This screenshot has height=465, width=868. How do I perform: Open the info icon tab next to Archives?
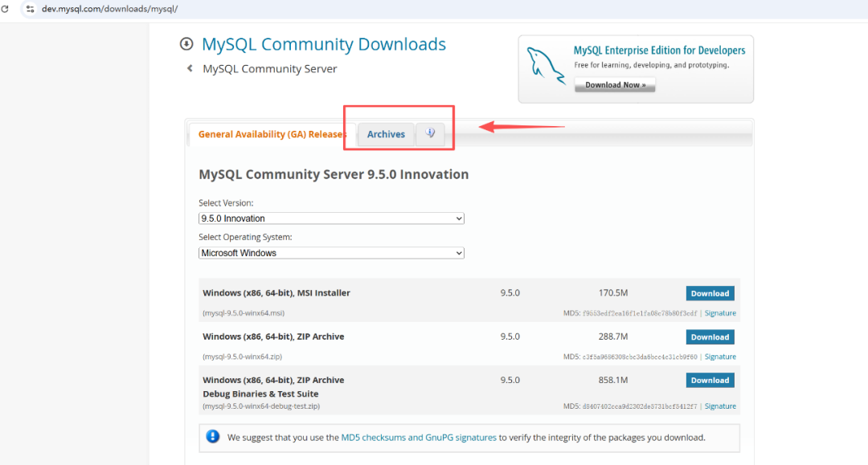430,133
